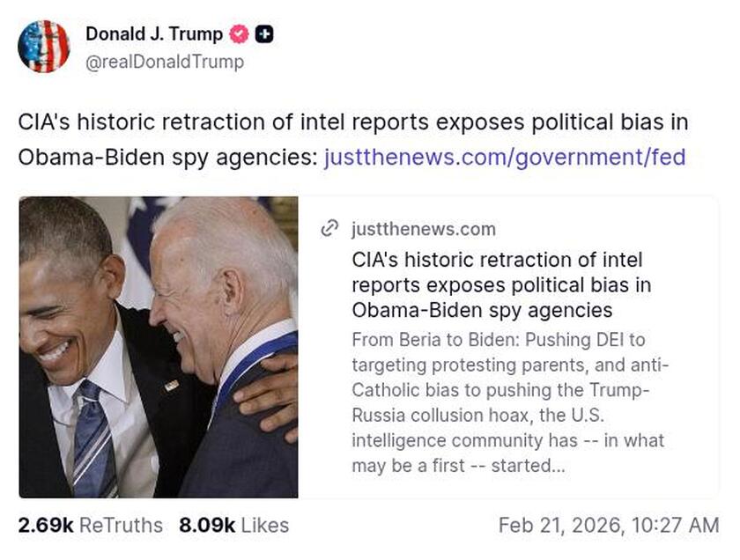The image size is (740, 560).
Task: Select the justthenews.com domain label
Action: [422, 229]
